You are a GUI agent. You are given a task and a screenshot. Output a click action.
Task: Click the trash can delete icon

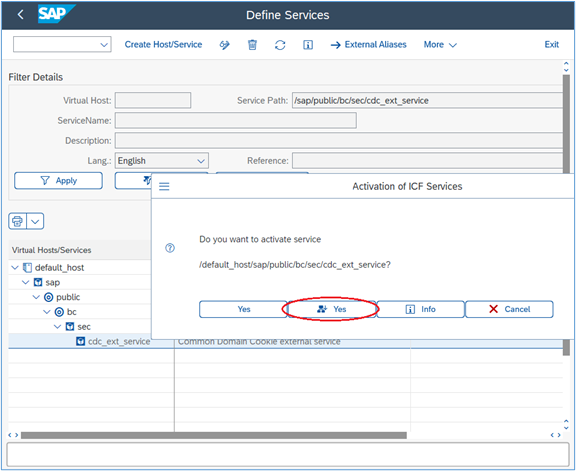[x=252, y=45]
